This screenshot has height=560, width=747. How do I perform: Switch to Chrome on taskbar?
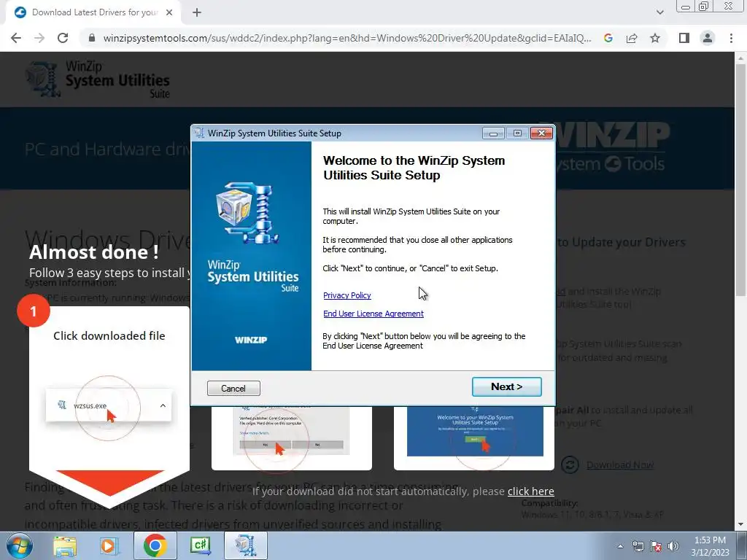click(155, 545)
